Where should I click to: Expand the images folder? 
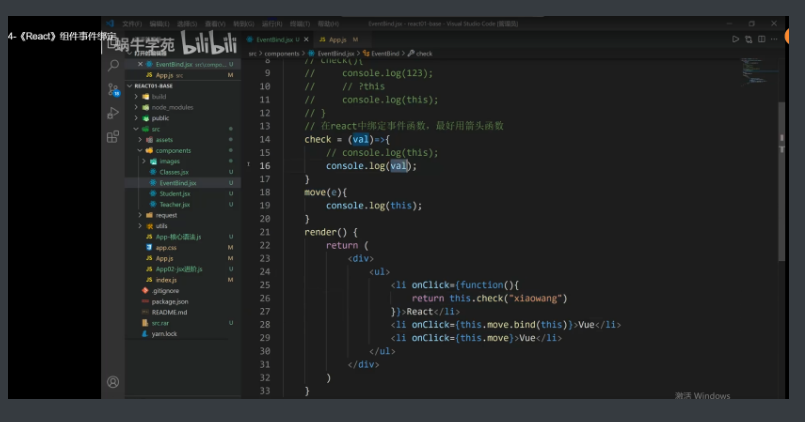pyautogui.click(x=144, y=161)
